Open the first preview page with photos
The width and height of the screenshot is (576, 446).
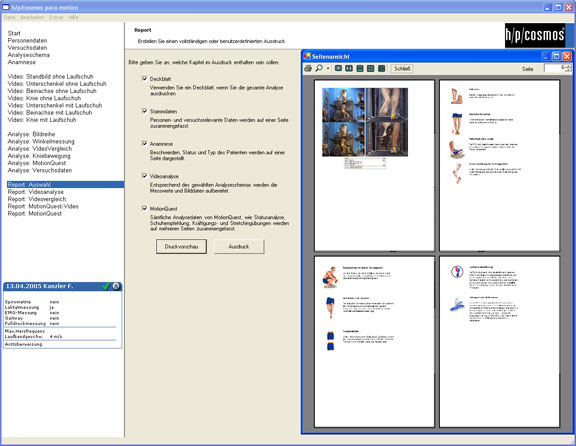click(374, 166)
